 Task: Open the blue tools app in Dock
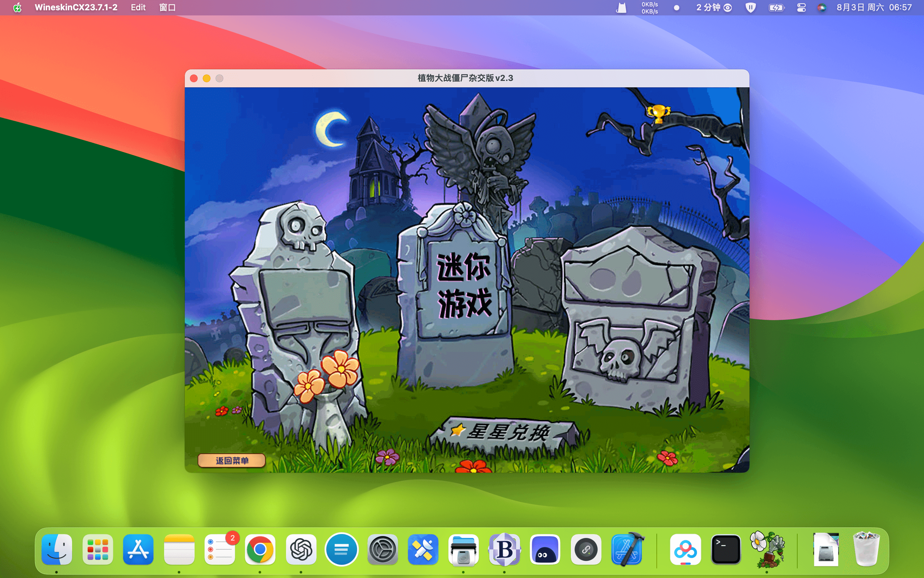tap(423, 549)
